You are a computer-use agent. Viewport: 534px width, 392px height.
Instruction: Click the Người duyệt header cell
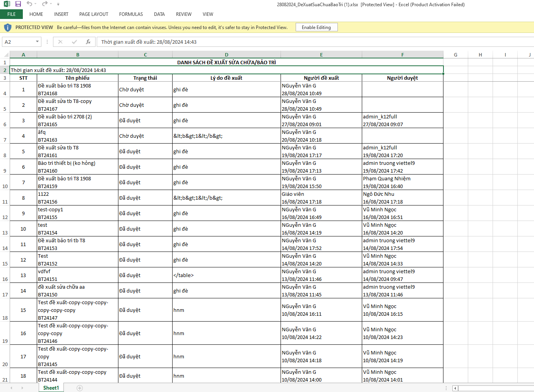(402, 78)
